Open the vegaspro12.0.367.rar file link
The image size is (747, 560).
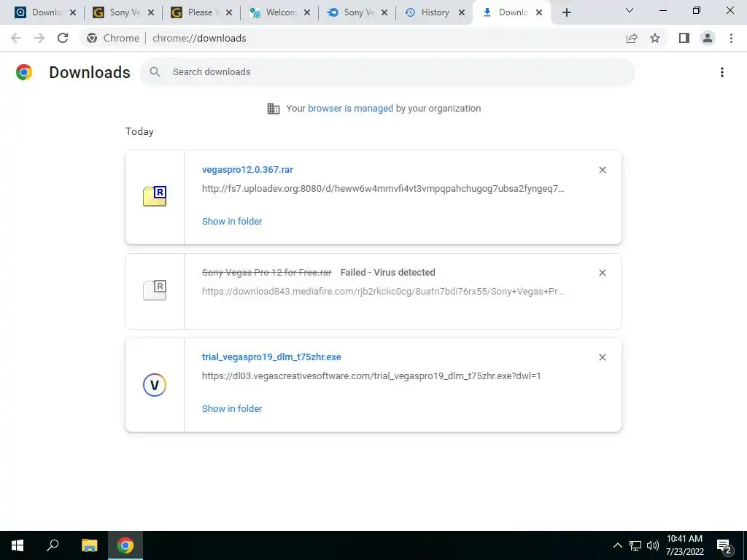coord(247,170)
